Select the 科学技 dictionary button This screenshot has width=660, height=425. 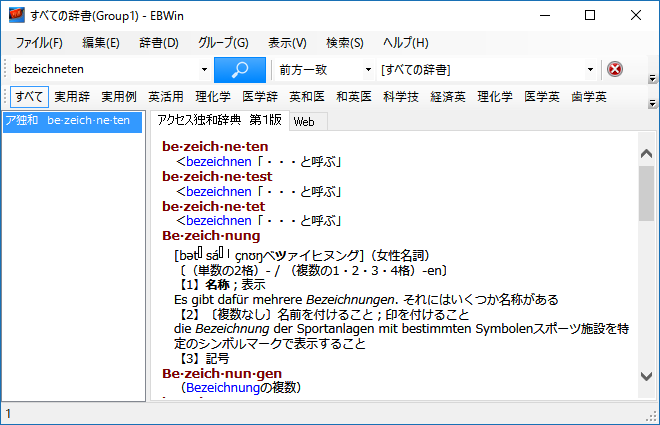pyautogui.click(x=401, y=97)
